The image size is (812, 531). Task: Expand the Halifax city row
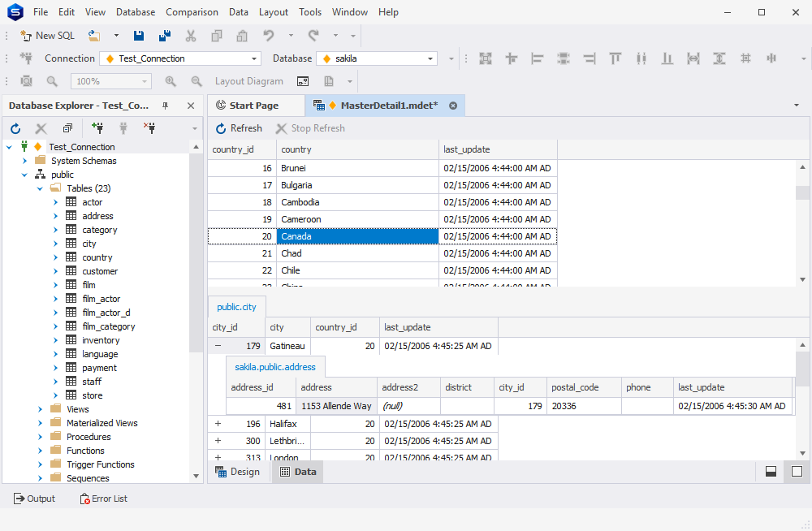(x=218, y=424)
